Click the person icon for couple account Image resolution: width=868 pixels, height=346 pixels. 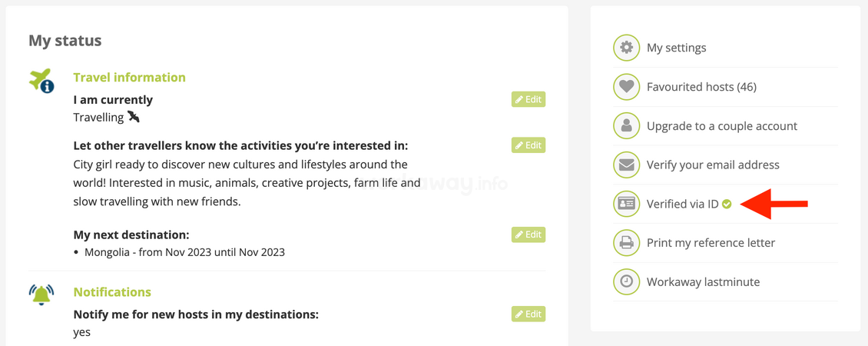pyautogui.click(x=626, y=126)
